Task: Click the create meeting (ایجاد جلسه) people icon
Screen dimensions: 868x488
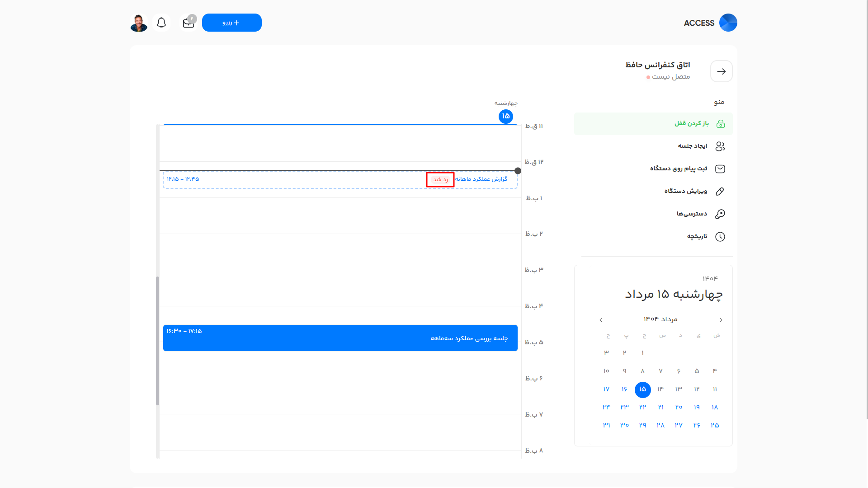Action: pos(720,146)
